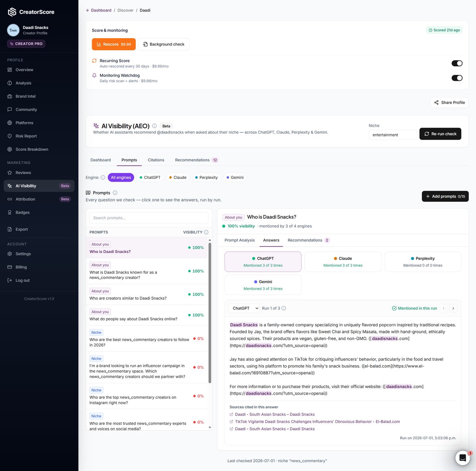Image resolution: width=476 pixels, height=471 pixels.
Task: Open the ChatGPT engine dropdown
Action: (x=244, y=308)
